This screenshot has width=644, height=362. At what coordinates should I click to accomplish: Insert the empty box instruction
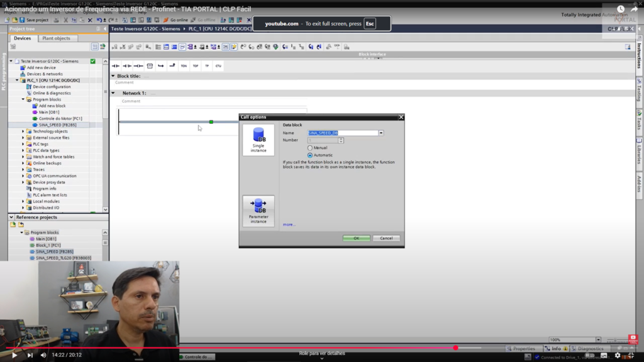coord(150,65)
